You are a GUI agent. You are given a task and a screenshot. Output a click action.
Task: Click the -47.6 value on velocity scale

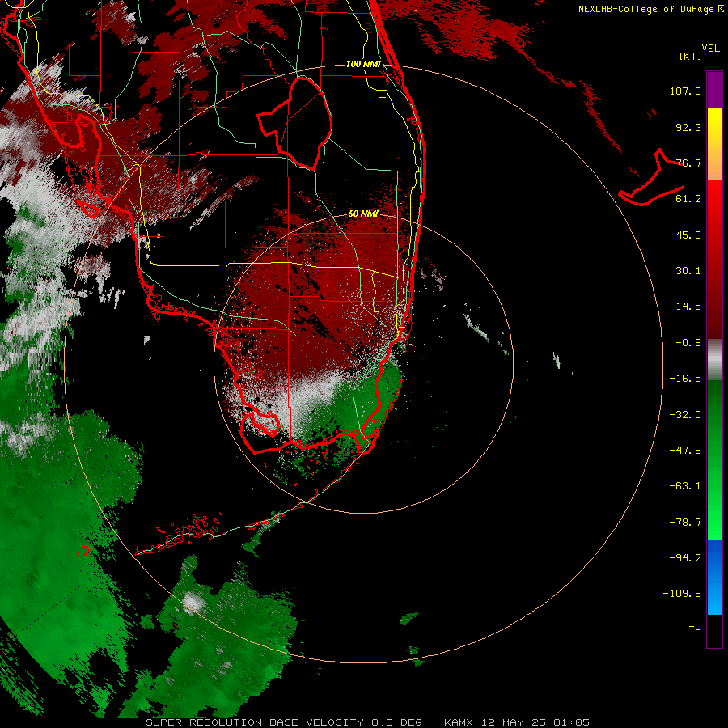[x=685, y=451]
